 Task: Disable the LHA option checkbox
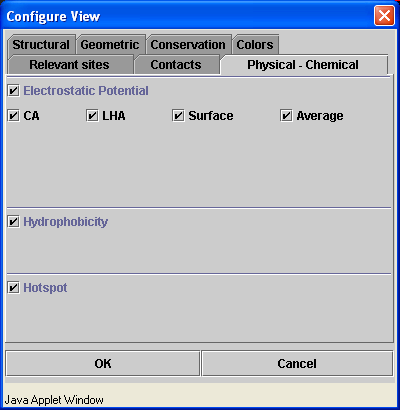point(92,116)
